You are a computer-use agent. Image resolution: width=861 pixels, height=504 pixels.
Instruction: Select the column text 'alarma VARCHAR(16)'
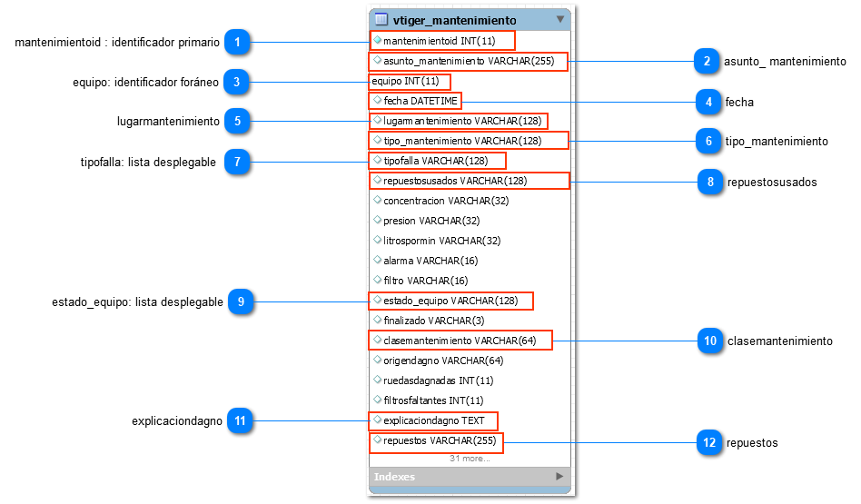[430, 261]
